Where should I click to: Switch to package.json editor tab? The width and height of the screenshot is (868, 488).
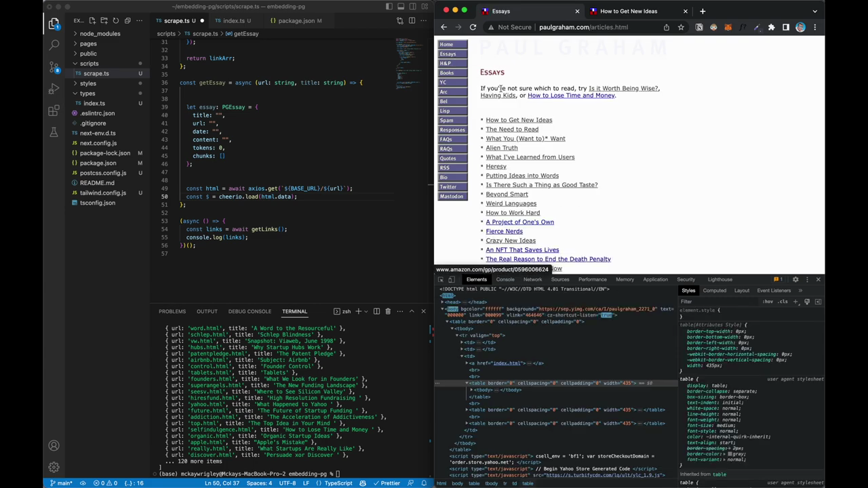click(x=296, y=20)
